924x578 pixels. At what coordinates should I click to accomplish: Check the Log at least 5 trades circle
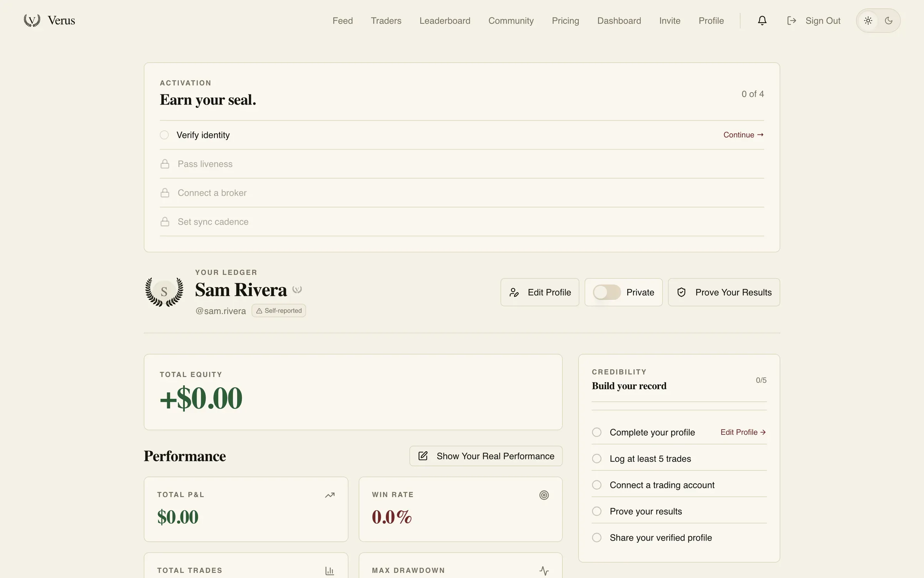pyautogui.click(x=597, y=459)
